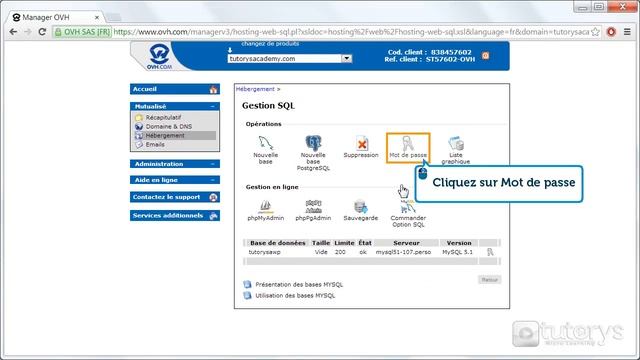Click home icon on Accueil bar

213,89
